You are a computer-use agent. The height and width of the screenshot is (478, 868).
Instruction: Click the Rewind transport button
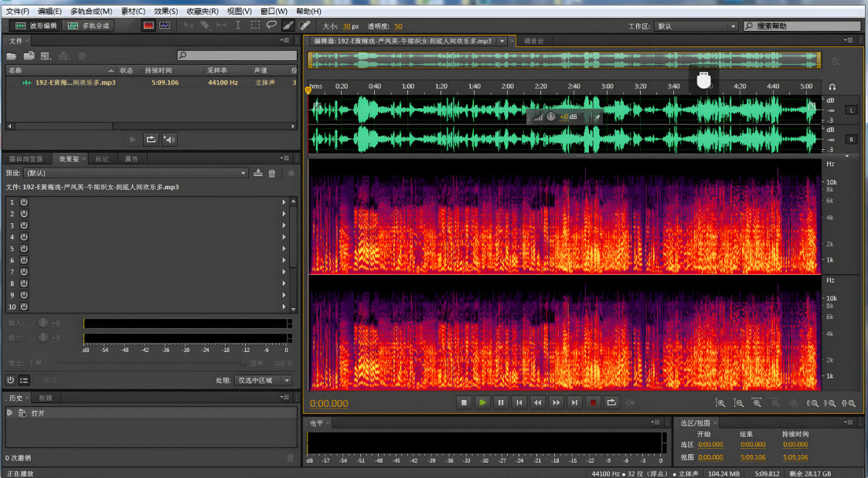tap(537, 403)
